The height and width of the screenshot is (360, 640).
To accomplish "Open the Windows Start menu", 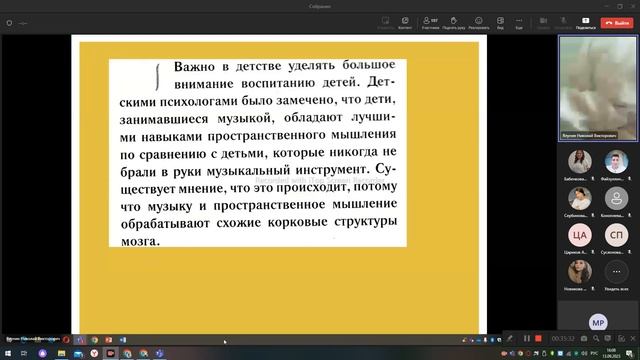I will [8, 353].
